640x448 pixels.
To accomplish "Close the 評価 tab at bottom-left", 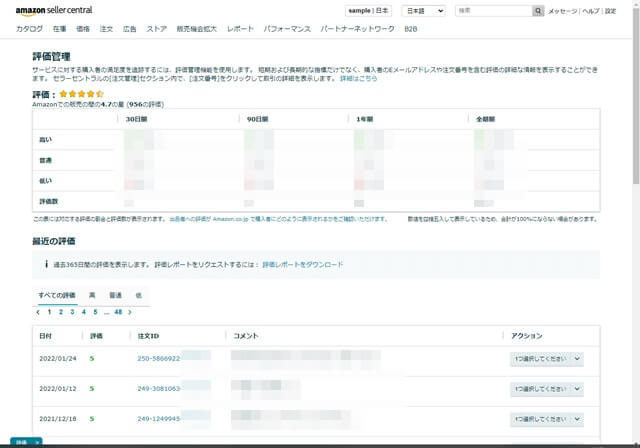I will (37, 442).
